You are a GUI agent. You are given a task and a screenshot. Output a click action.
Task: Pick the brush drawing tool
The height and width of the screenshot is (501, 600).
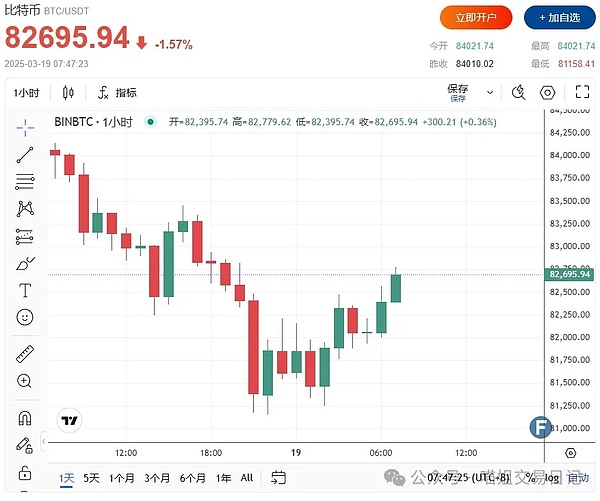(25, 264)
